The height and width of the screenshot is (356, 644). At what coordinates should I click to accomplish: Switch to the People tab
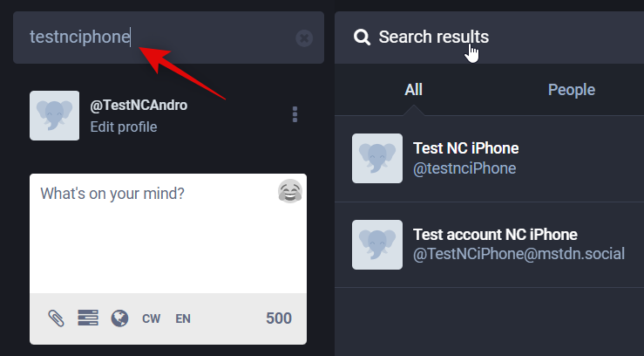[572, 89]
